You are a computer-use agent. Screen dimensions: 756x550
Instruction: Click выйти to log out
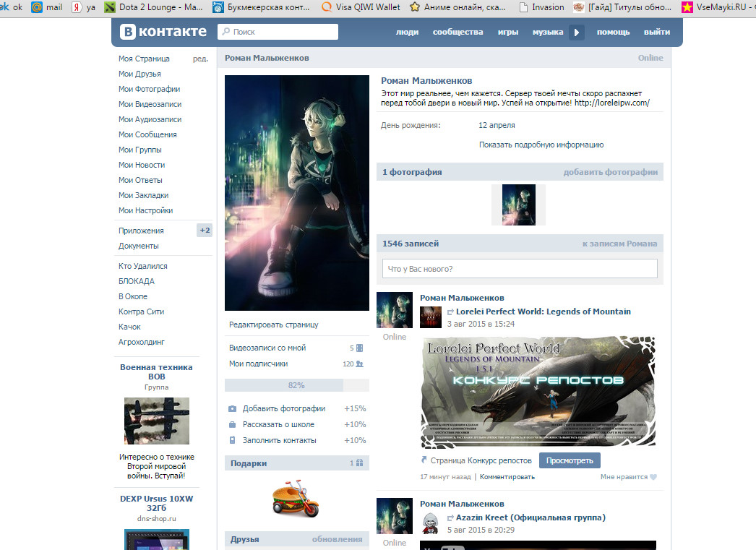tap(657, 33)
